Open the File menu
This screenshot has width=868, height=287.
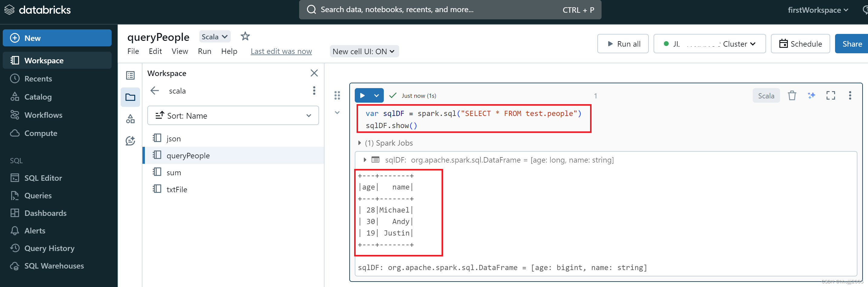[133, 51]
